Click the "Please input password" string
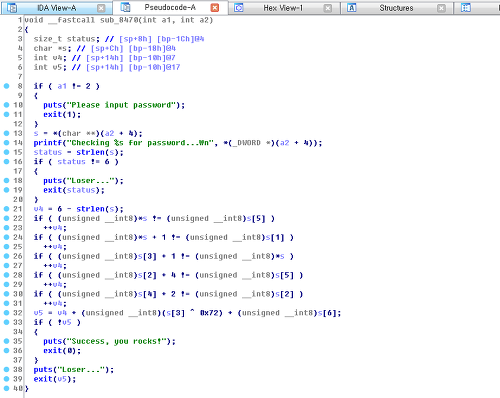 (x=121, y=105)
